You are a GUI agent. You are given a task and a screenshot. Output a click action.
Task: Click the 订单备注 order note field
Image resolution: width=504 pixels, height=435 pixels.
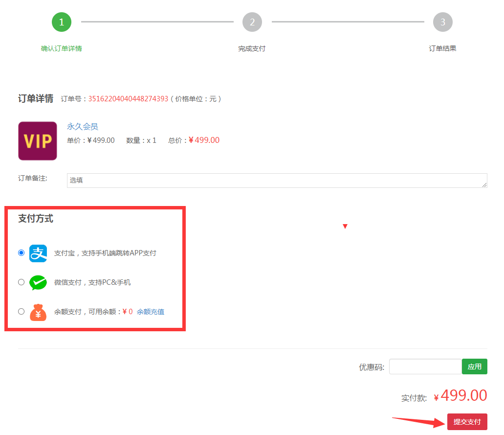coord(277,180)
